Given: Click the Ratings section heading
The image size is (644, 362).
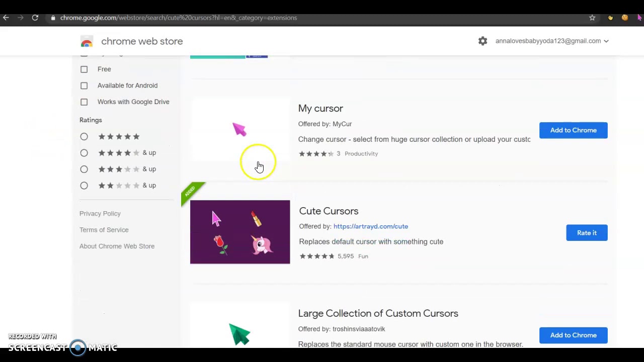Looking at the screenshot, I should point(91,120).
